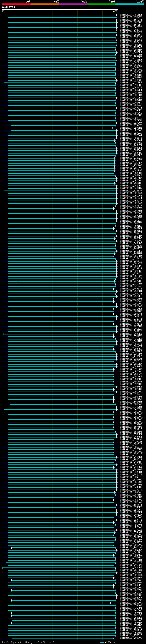Open hit UniRef100_P41805
The width and height of the screenshot is (146, 644).
(131, 610)
